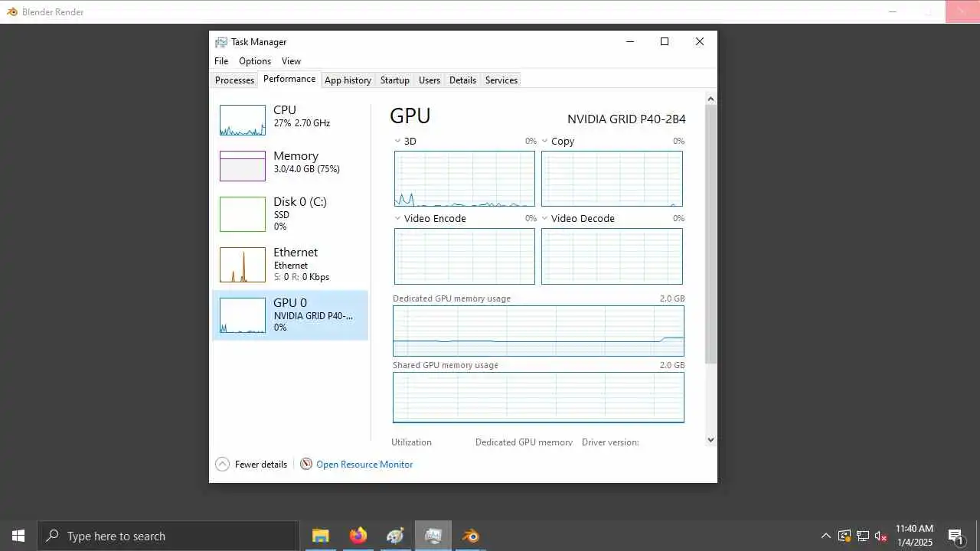The width and height of the screenshot is (980, 551).
Task: Click the GPU 0 mini graph thumbnail
Action: pos(243,315)
